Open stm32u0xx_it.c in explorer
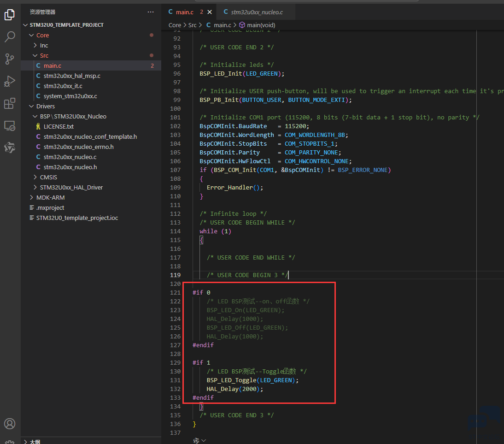This screenshot has width=504, height=444. click(63, 86)
